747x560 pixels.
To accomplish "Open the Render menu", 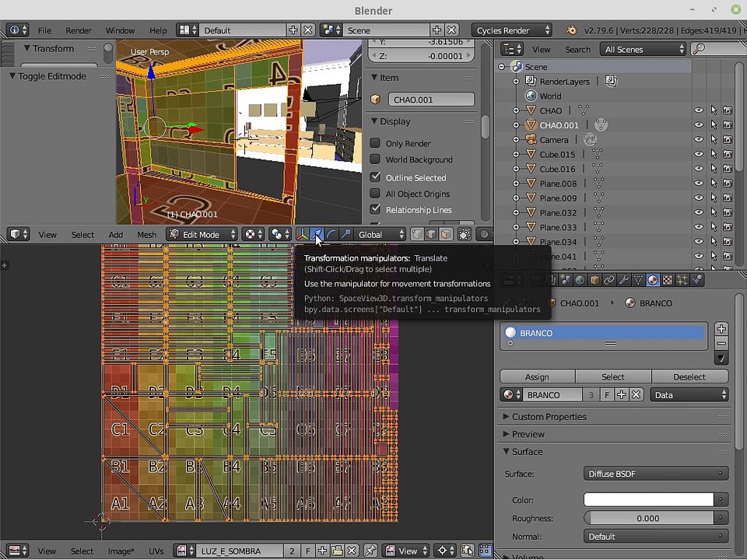I will click(79, 30).
